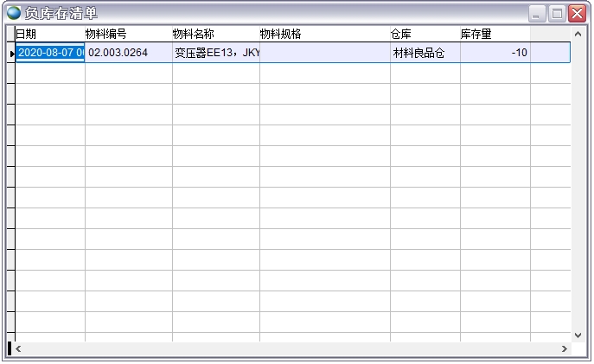Select the cell with code 02.003.0264

pyautogui.click(x=128, y=53)
